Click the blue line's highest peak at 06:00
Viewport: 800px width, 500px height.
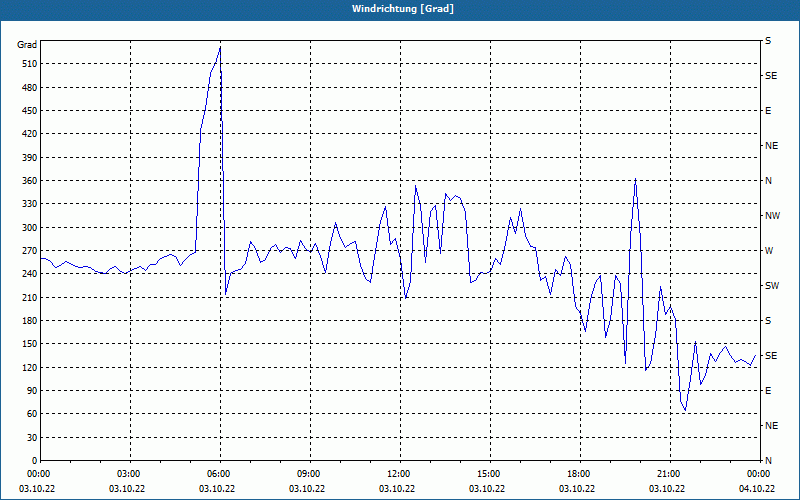point(220,47)
